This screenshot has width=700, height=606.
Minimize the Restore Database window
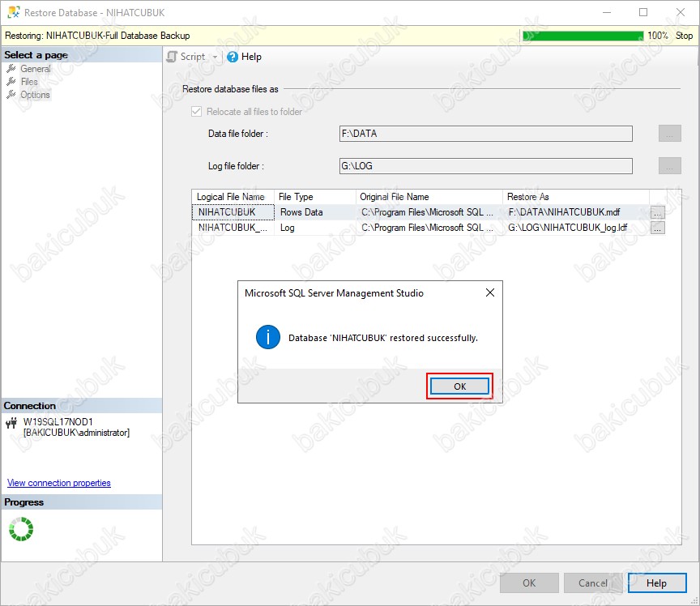tap(607, 12)
